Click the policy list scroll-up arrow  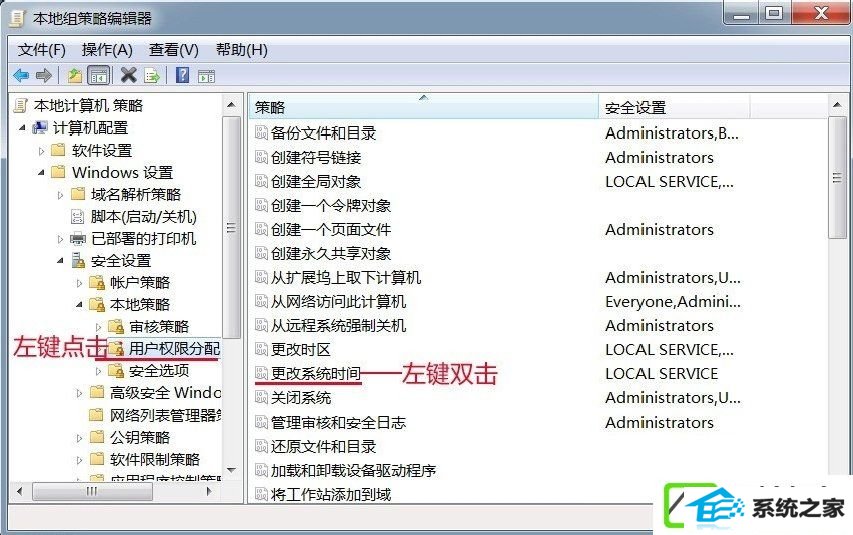(837, 104)
